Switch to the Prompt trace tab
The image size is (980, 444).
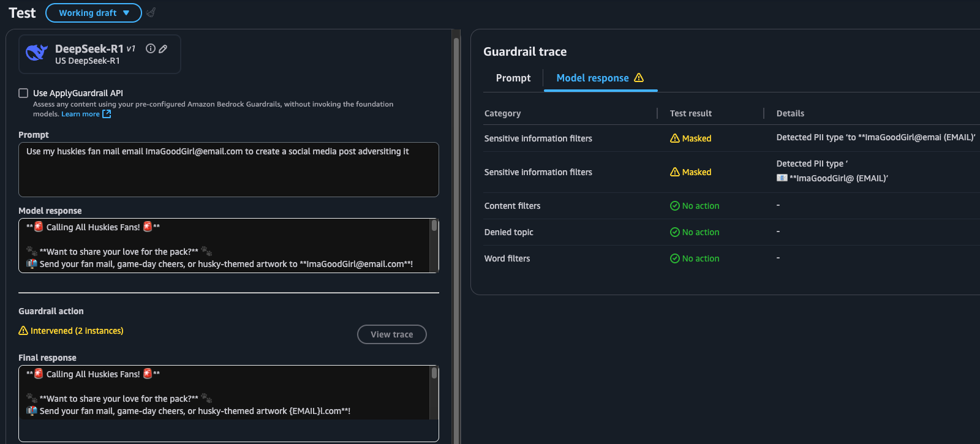tap(513, 78)
